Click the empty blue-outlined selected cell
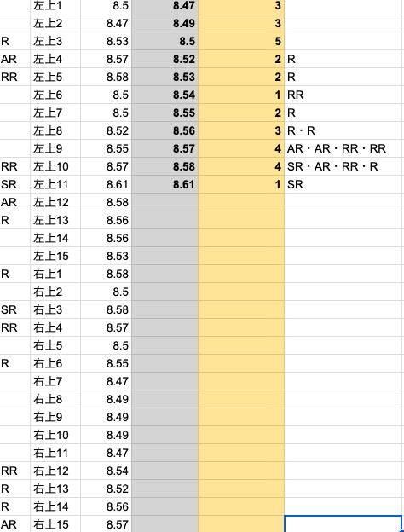Viewport: 404px width, 532px height. [343, 524]
